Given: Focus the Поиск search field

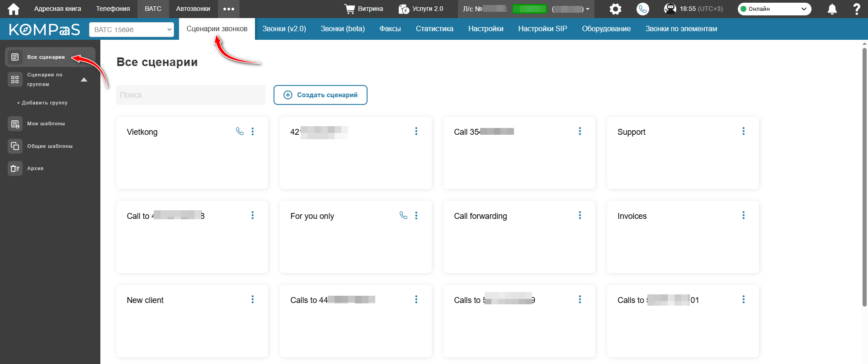Looking at the screenshot, I should (191, 95).
